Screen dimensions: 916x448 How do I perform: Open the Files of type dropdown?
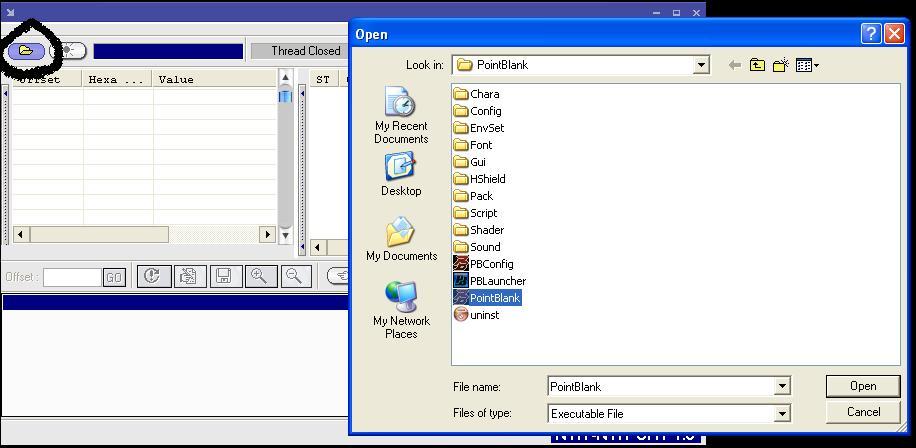pos(782,414)
